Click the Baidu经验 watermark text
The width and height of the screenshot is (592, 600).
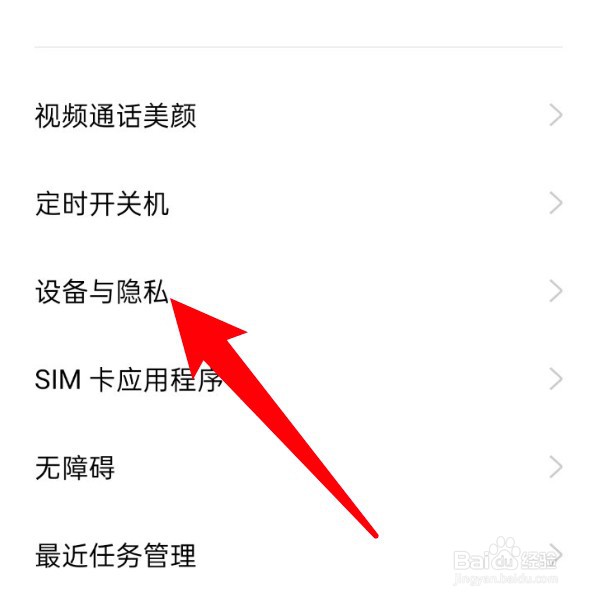pyautogui.click(x=505, y=560)
